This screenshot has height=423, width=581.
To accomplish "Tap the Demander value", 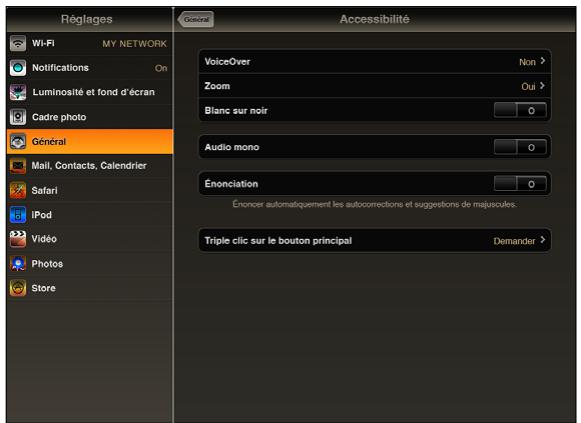I will point(514,241).
